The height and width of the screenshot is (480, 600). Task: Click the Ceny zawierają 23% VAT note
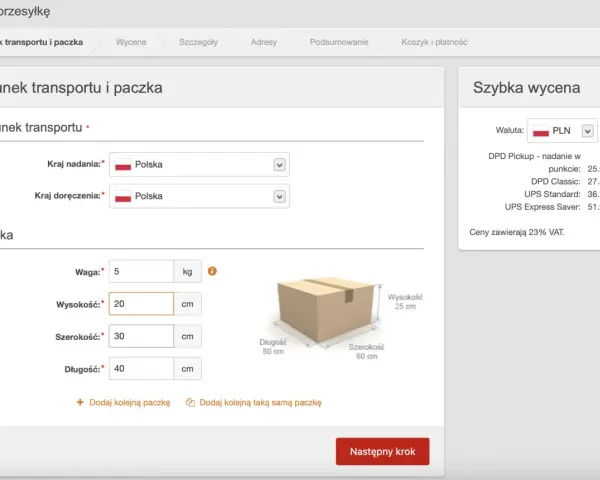click(x=517, y=232)
